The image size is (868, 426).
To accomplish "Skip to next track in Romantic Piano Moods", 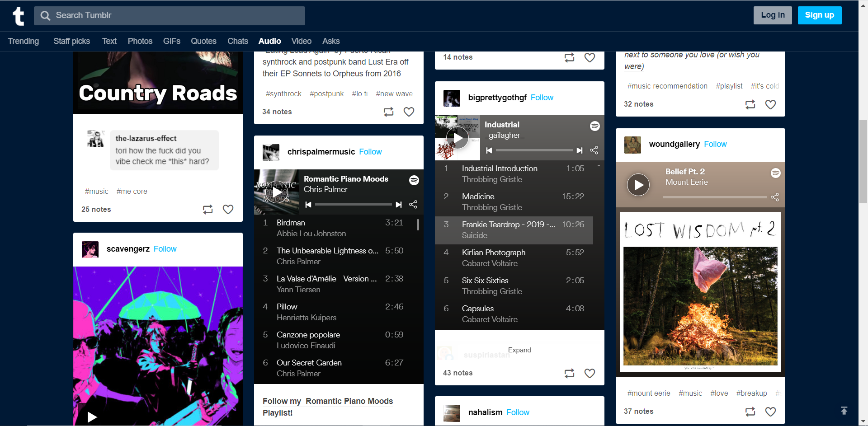I will (x=398, y=205).
